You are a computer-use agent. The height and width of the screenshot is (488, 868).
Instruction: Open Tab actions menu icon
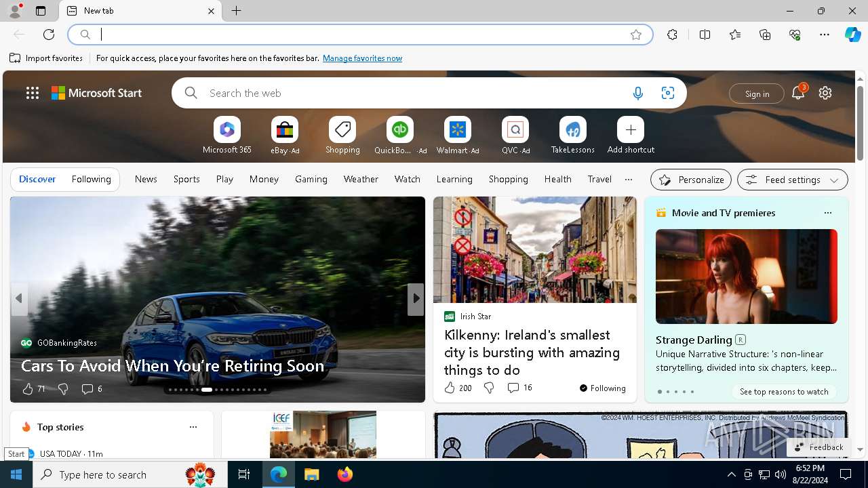[x=41, y=11]
